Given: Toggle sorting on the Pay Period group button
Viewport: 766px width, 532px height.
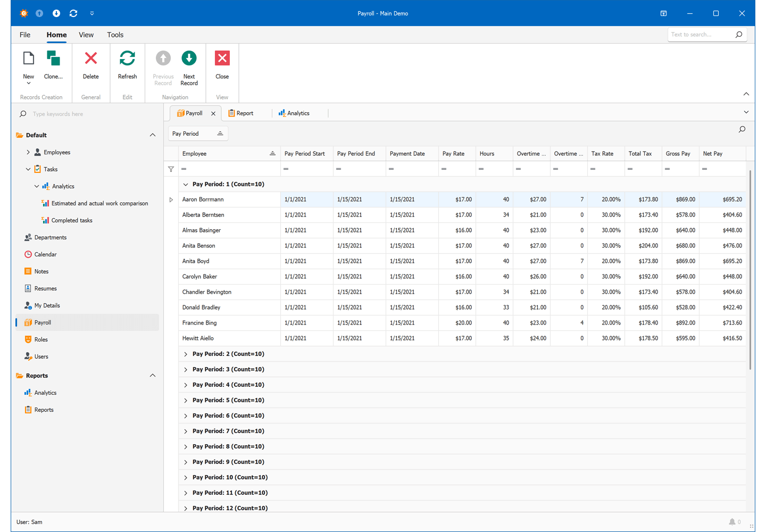Looking at the screenshot, I should tap(198, 133).
